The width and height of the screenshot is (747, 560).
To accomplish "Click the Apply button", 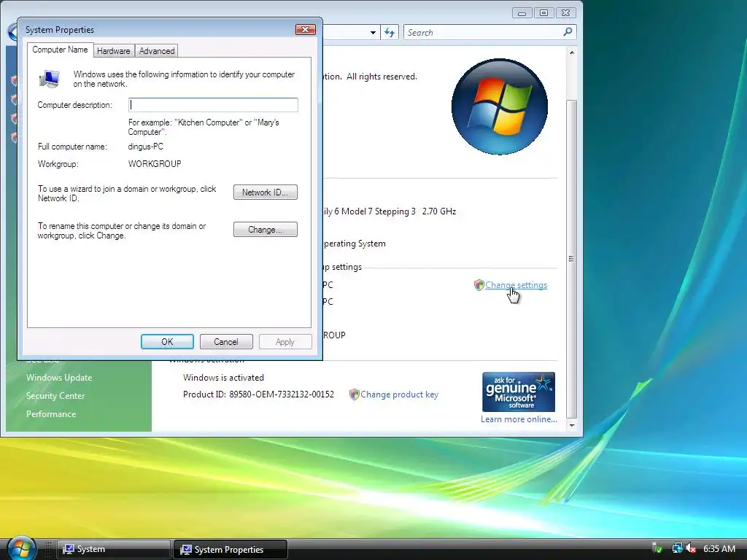I will point(285,342).
